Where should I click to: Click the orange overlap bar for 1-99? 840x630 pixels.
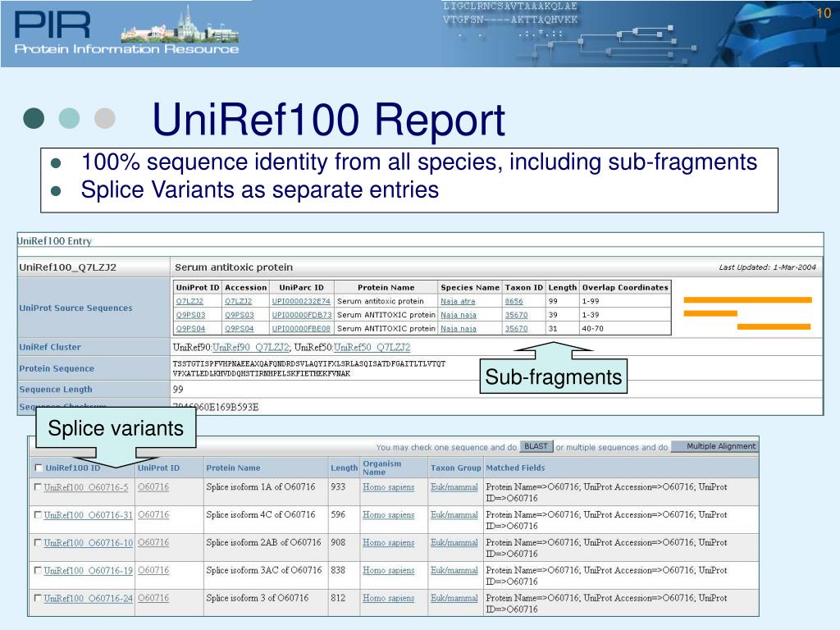click(748, 300)
